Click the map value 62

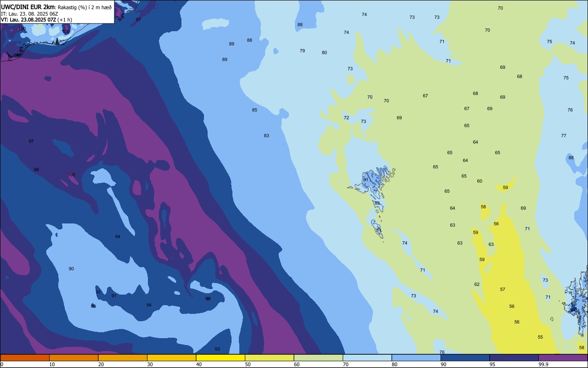pyautogui.click(x=477, y=284)
